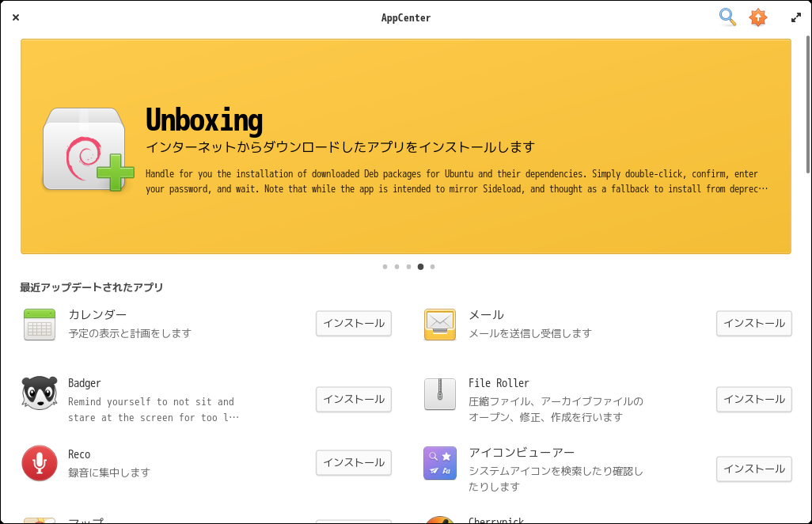Click the Badger app icon

pyautogui.click(x=40, y=393)
